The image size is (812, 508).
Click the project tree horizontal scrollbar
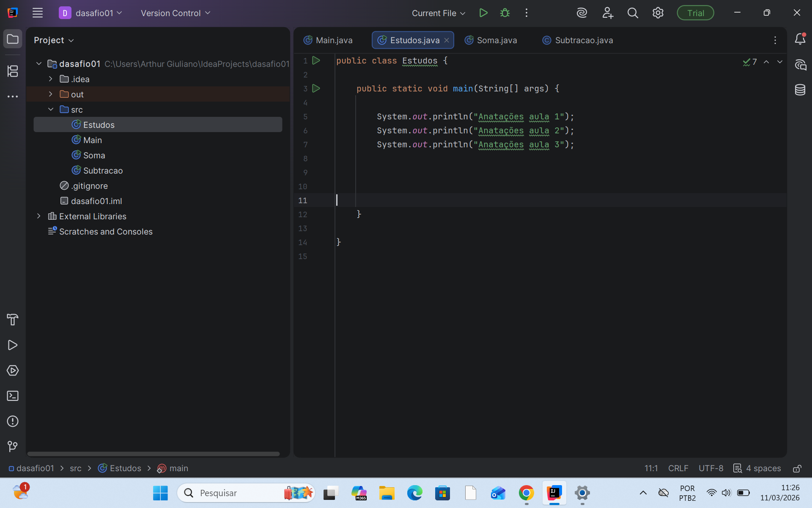click(x=153, y=454)
